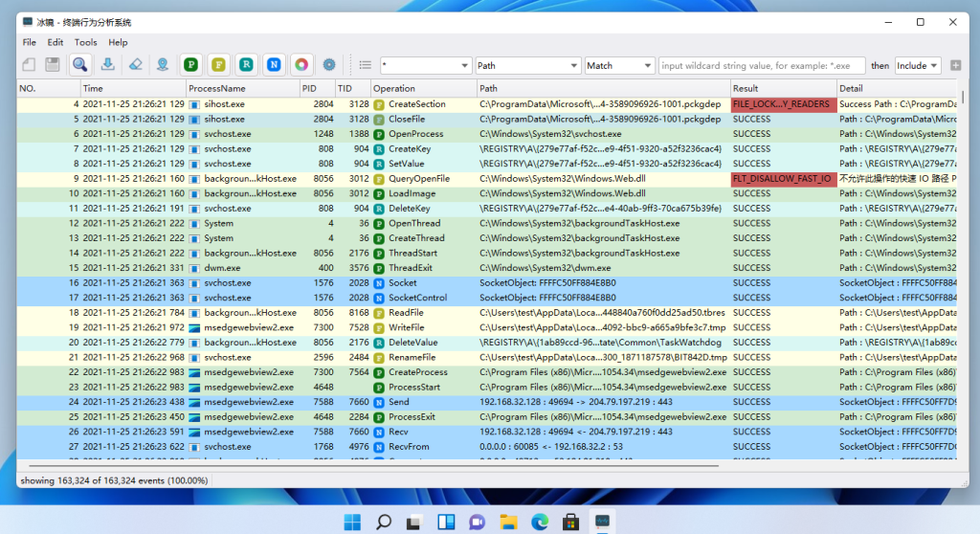Click the filter list icon in toolbar

tap(365, 65)
